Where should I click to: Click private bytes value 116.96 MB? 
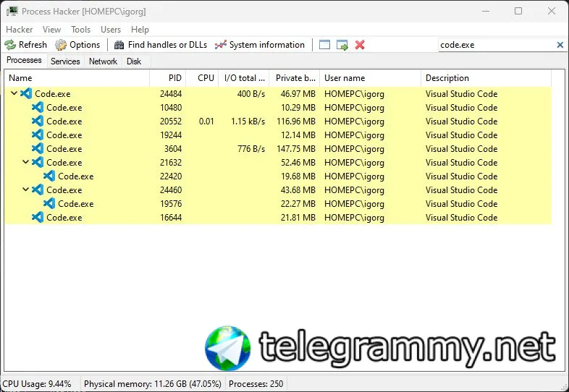click(x=296, y=121)
